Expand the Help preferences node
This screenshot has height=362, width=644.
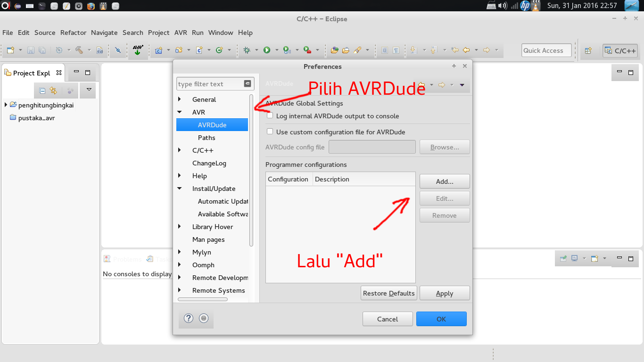(x=180, y=176)
